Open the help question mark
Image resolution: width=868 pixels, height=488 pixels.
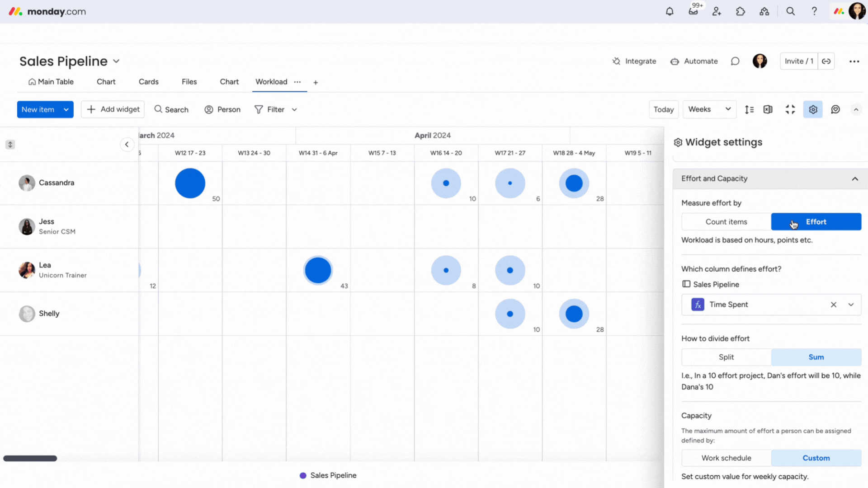point(814,11)
